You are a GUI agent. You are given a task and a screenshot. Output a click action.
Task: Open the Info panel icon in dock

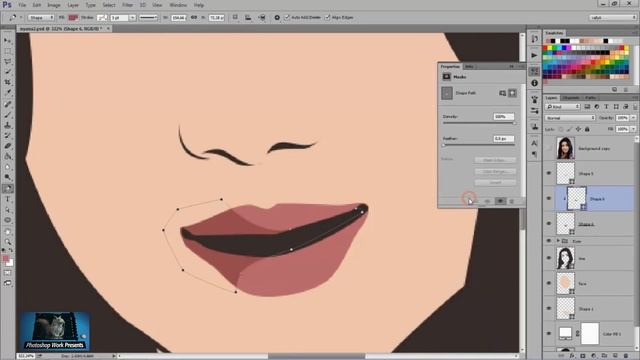pyautogui.click(x=534, y=83)
